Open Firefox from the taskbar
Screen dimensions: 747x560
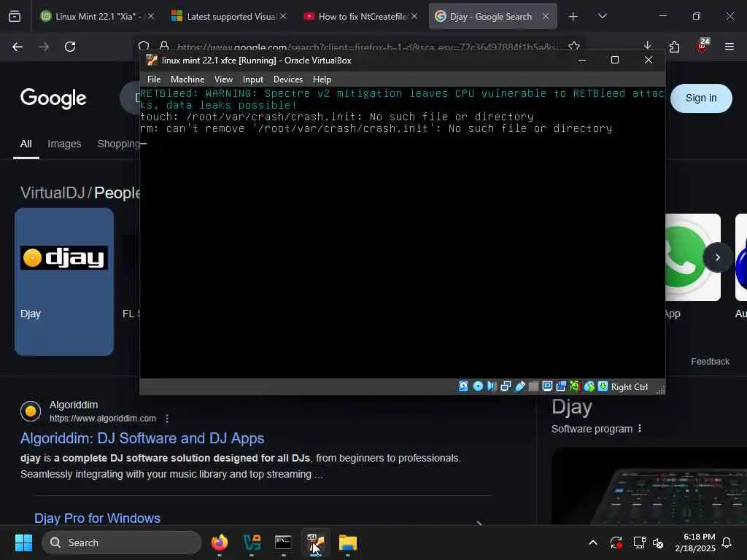pos(220,542)
